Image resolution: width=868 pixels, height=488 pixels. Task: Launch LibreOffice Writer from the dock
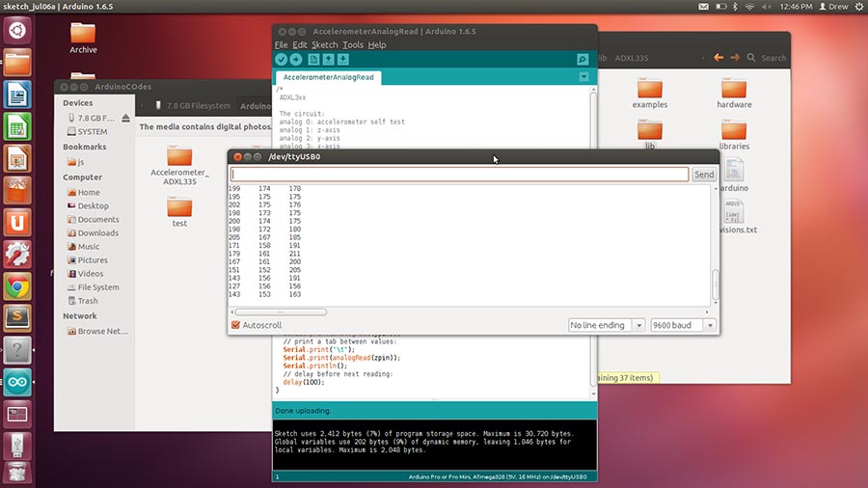(x=17, y=95)
